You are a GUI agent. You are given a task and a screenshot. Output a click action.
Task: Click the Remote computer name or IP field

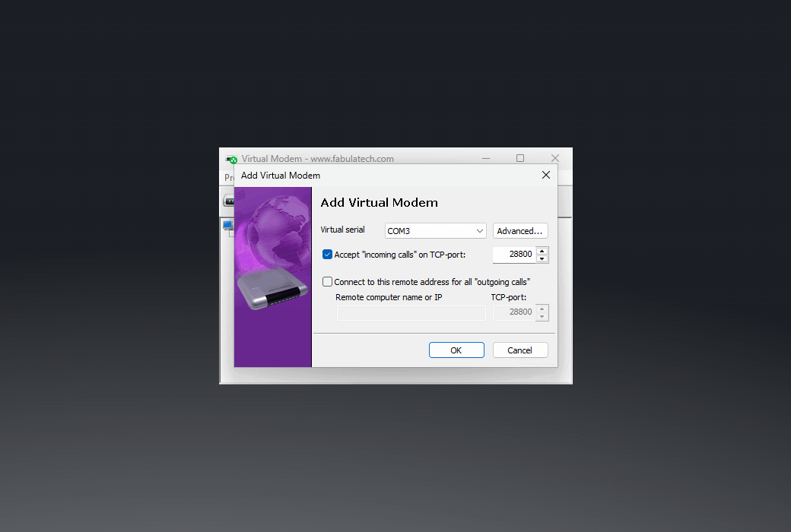tap(411, 312)
